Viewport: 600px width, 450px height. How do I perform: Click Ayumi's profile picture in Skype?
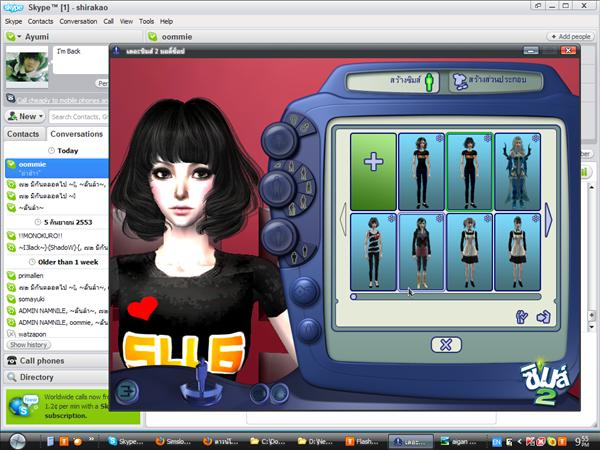pos(27,67)
